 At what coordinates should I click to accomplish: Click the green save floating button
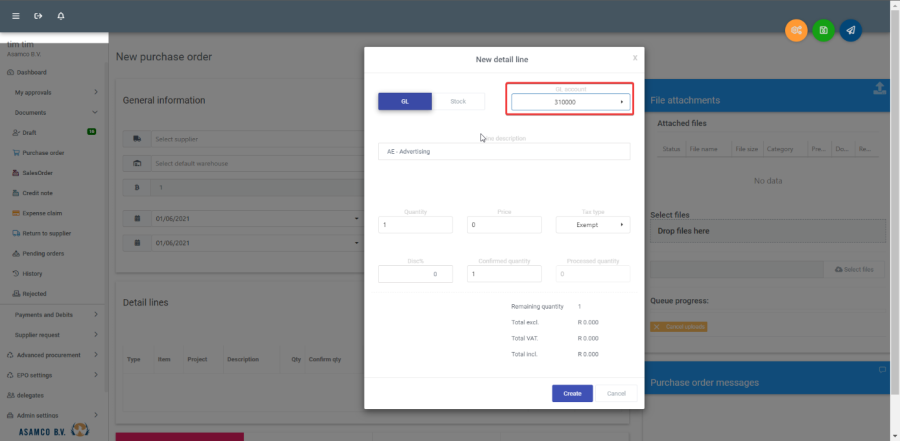(x=823, y=31)
